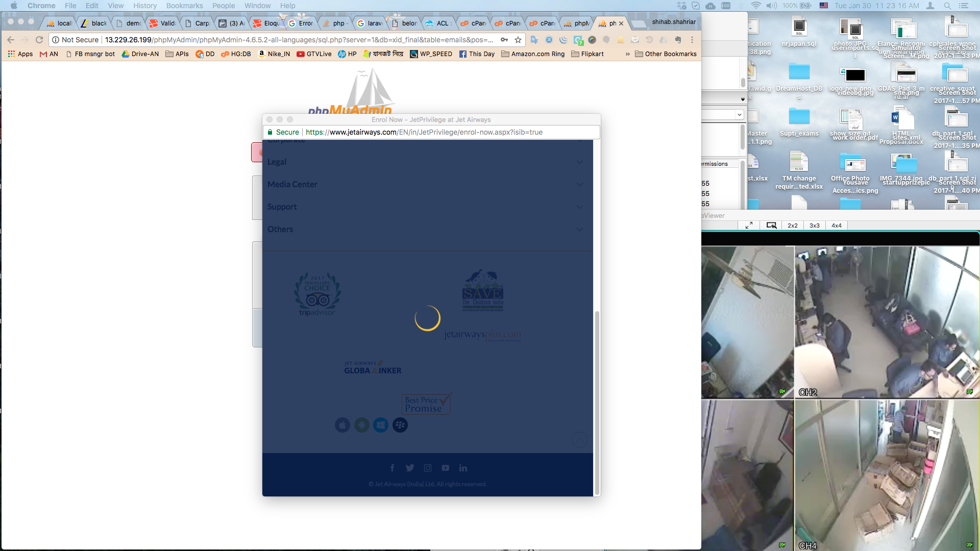Open the FB msngr bot bookmark
The image size is (980, 551).
[91, 54]
